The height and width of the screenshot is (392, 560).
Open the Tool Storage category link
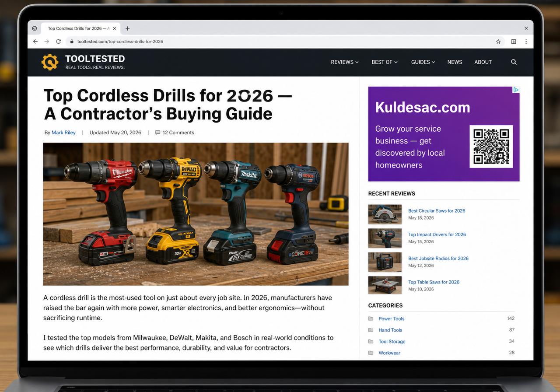point(392,341)
